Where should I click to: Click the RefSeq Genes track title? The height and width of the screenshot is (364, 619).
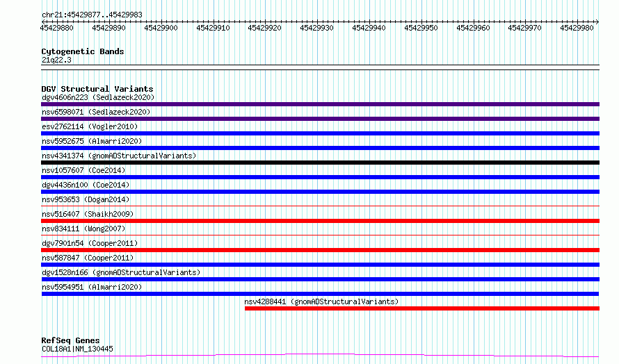click(70, 340)
